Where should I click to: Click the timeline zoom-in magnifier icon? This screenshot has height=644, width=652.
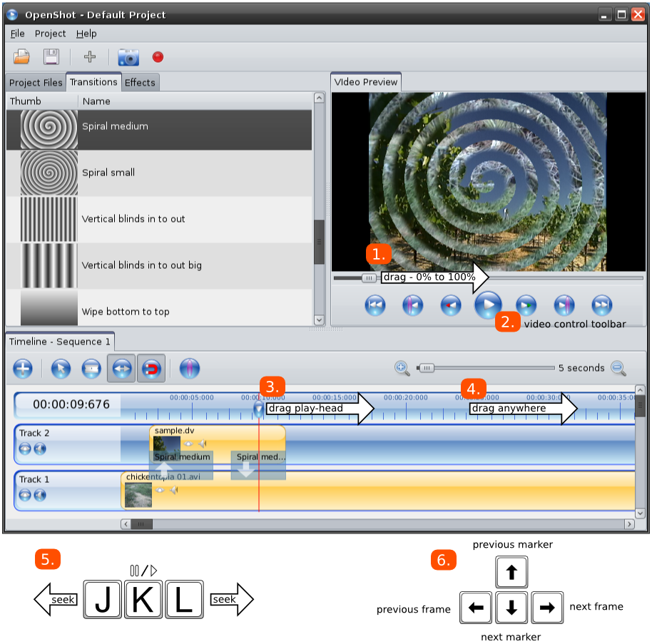[402, 368]
